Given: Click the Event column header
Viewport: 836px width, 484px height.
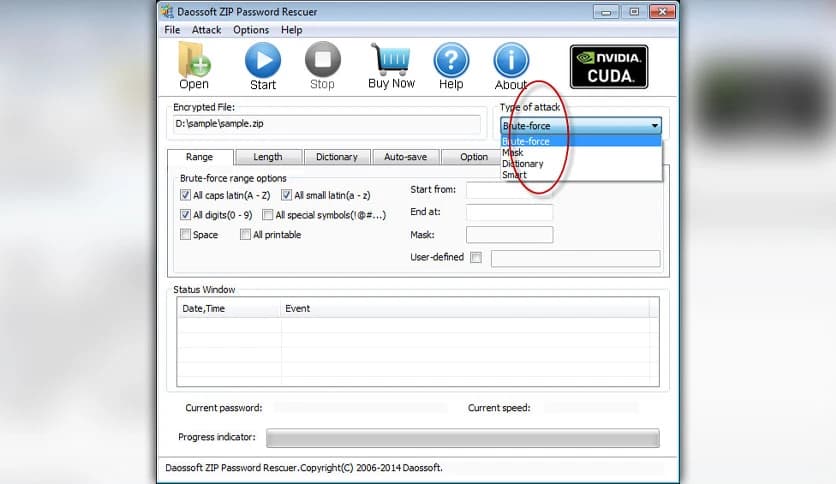Looking at the screenshot, I should [465, 309].
